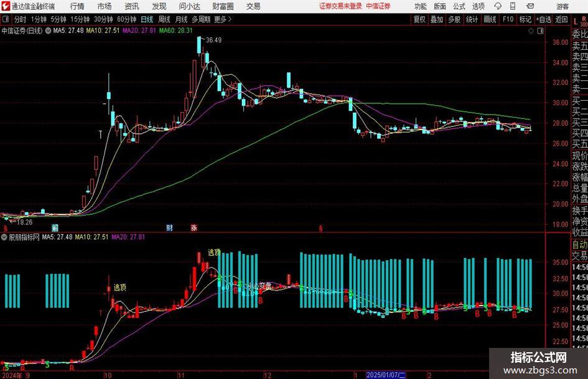The width and height of the screenshot is (588, 379).
Task: Click the 证券交易未登录 login link
Action: click(340, 6)
